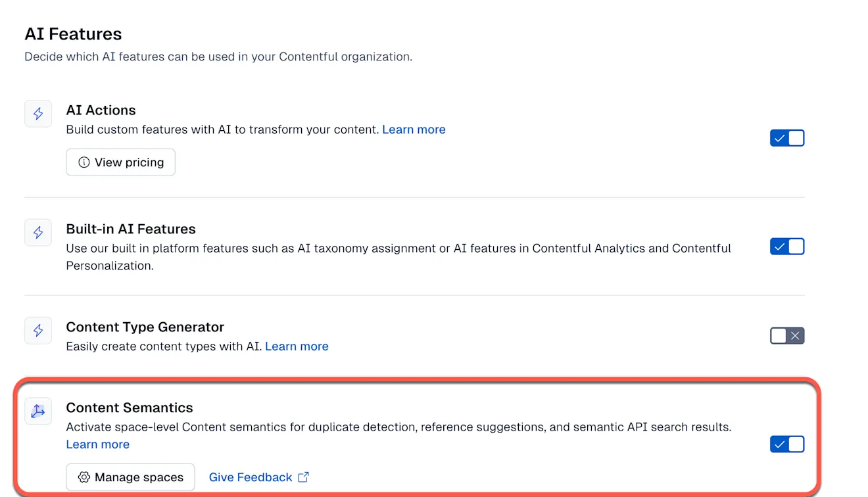Click the AI Actions lightning bolt icon
This screenshot has width=868, height=497.
(38, 114)
